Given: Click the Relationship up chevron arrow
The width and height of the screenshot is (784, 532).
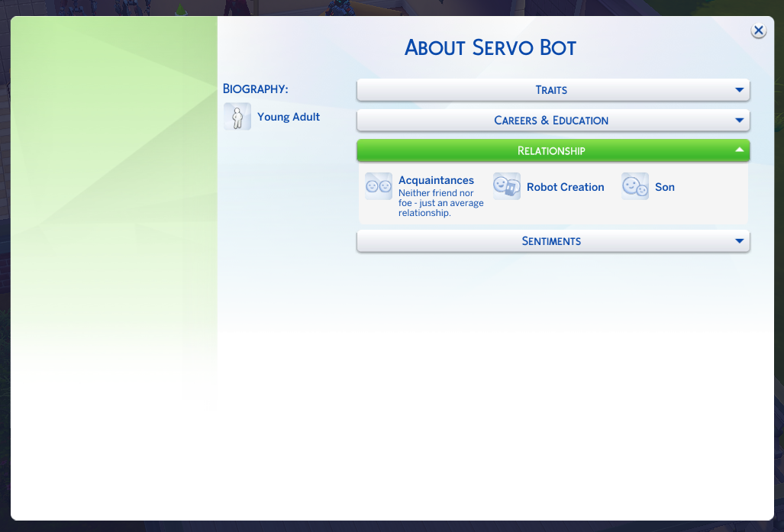Looking at the screenshot, I should 738,150.
